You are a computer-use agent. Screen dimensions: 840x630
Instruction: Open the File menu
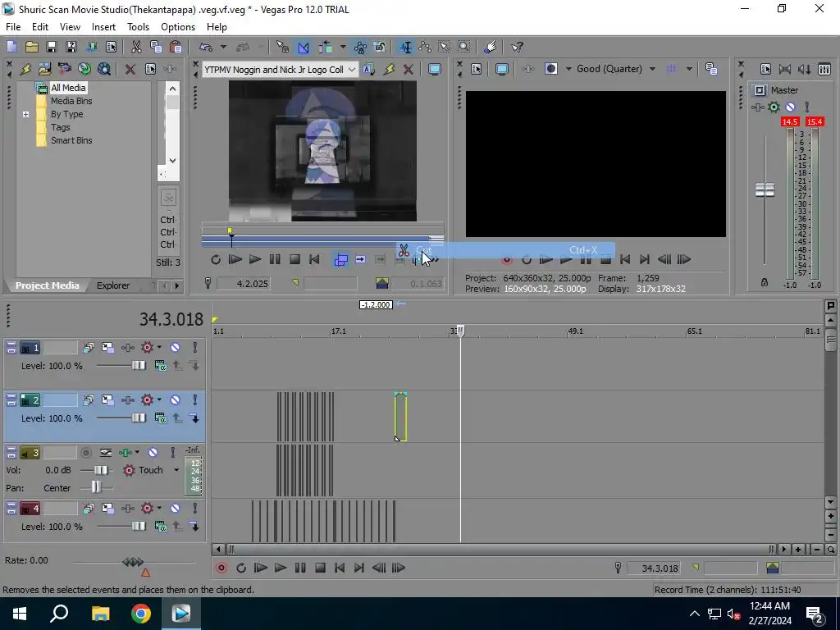point(13,27)
